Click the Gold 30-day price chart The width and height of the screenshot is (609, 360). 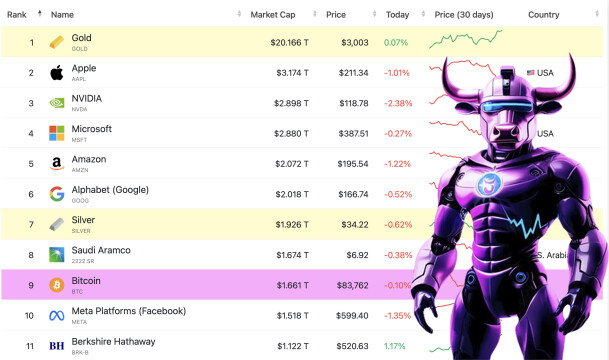click(465, 39)
